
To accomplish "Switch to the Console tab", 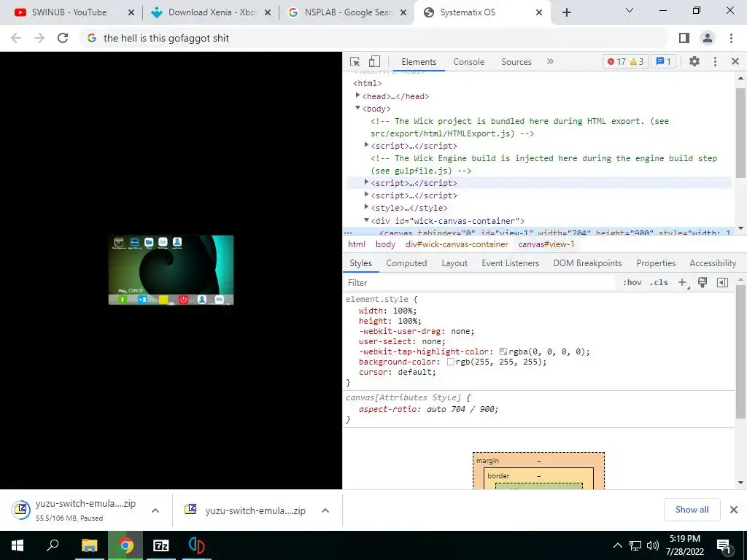I will coord(469,62).
